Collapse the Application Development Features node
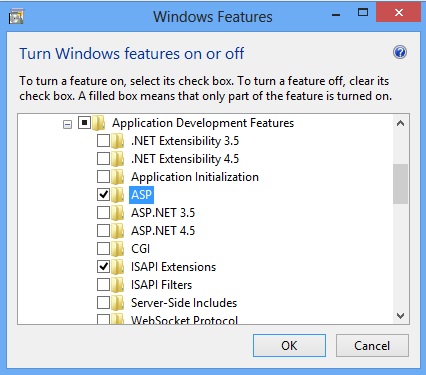 coord(67,125)
